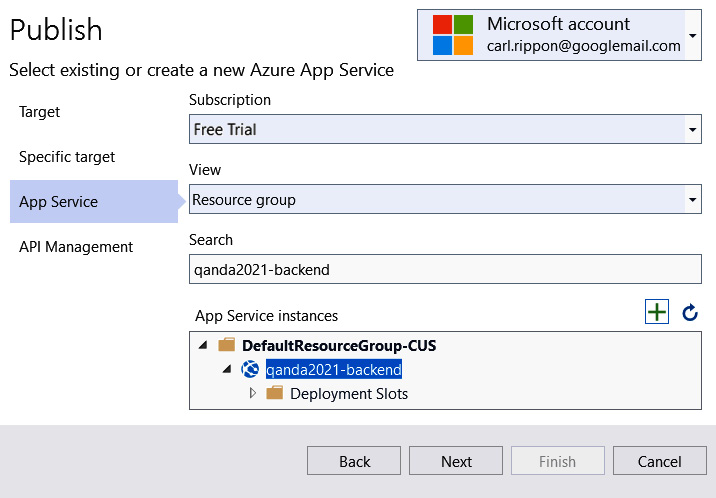Select the App Service step
Viewport: 716px width, 498px height.
coord(94,201)
